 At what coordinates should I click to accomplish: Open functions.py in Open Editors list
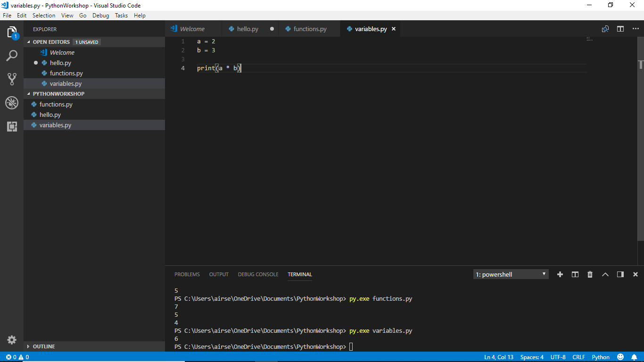[94, 73]
